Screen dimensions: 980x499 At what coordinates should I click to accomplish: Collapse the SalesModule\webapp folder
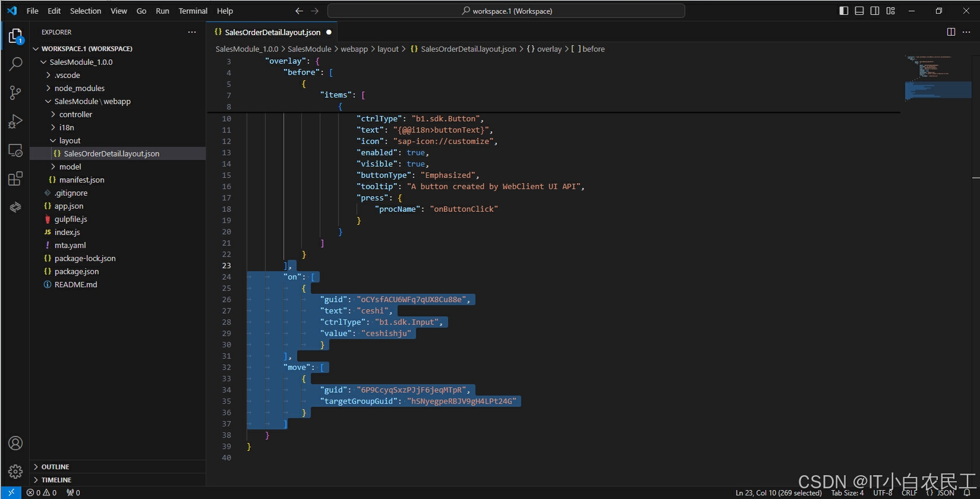(118, 101)
